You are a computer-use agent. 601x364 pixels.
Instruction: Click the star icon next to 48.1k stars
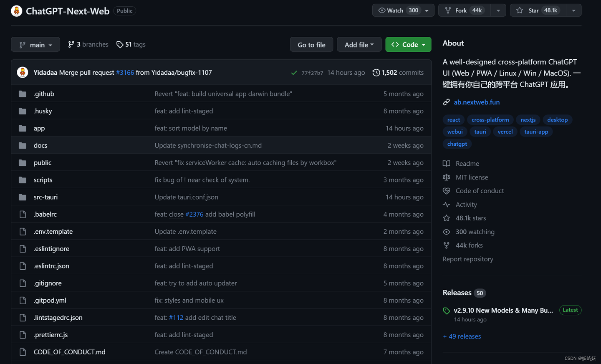coord(446,218)
